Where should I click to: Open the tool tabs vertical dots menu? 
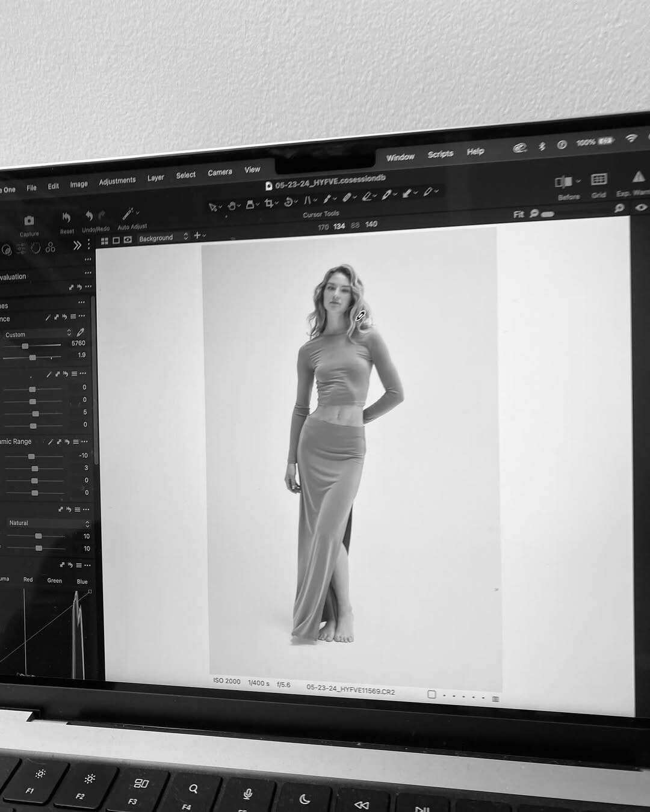coord(89,244)
